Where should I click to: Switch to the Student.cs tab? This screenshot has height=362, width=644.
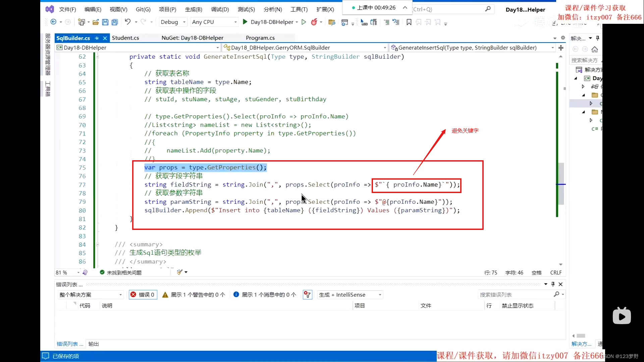125,38
